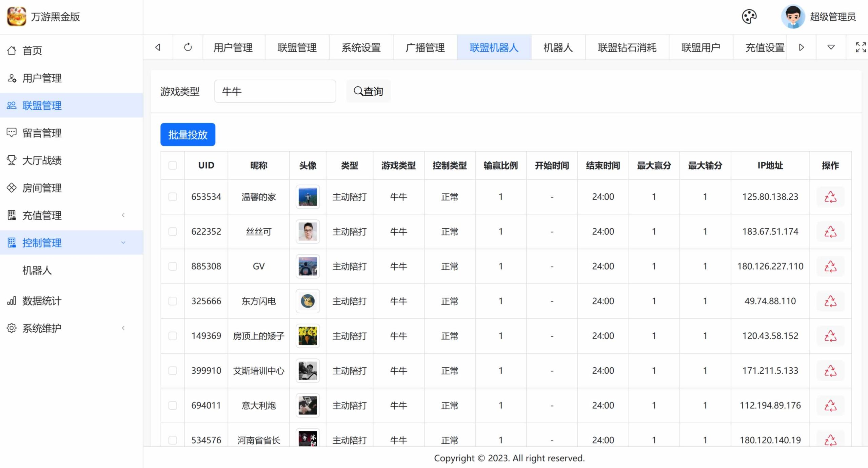Open 用户管理 in the sidebar
The image size is (868, 468).
pos(71,78)
